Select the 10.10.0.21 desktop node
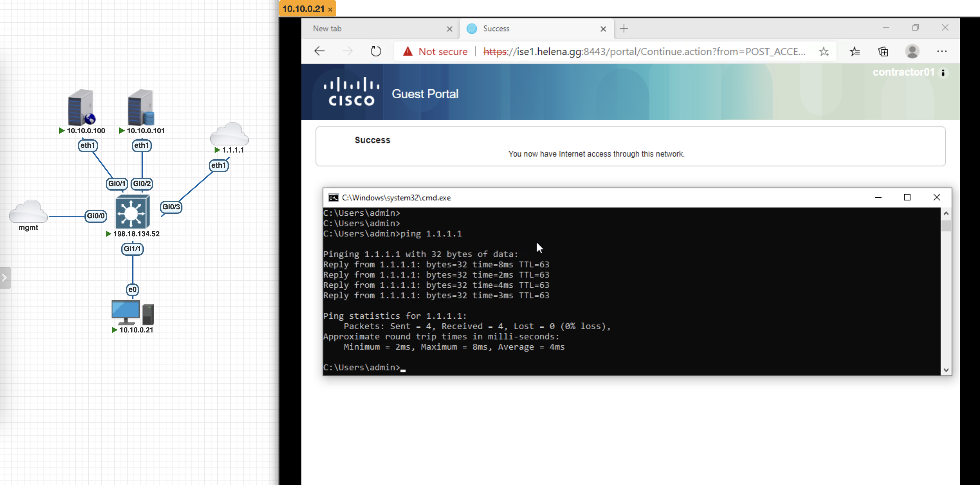Viewport: 980px width, 485px height. click(x=132, y=313)
